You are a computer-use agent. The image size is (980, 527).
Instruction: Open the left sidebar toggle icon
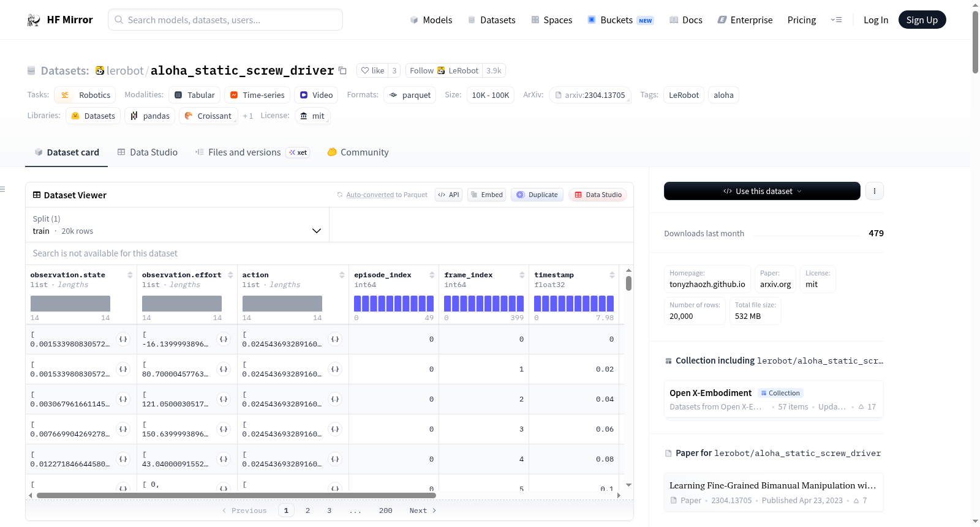pyautogui.click(x=3, y=189)
